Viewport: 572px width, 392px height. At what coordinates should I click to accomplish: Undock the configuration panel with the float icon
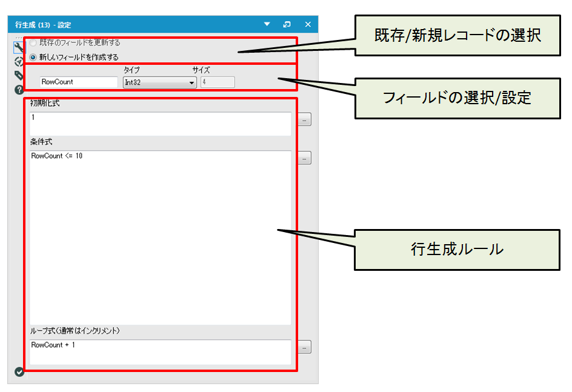[287, 24]
